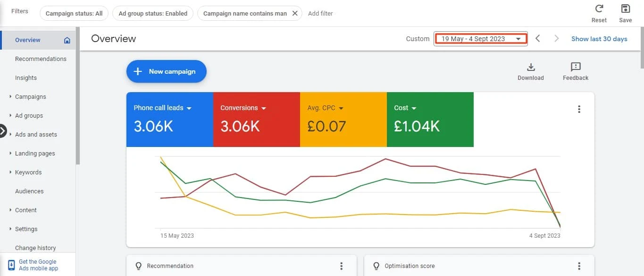Click Get the Google Ads mobile app
Screen dimensions: 644x276
coord(38,265)
